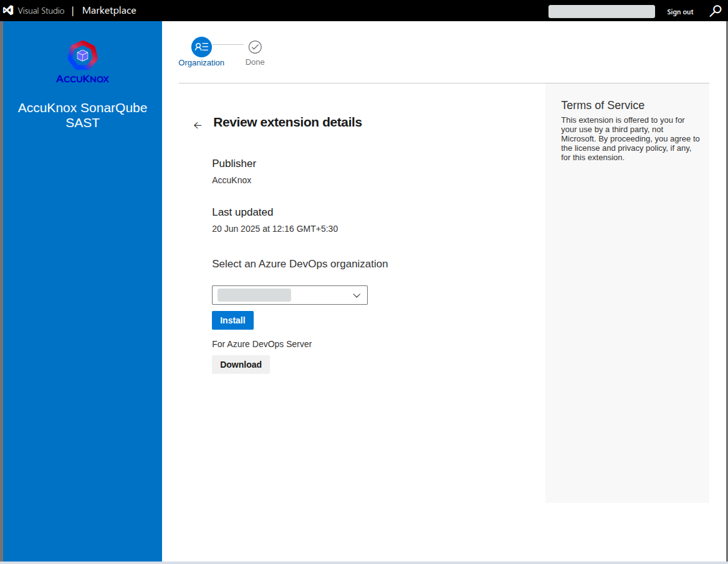Click the Download button

click(x=241, y=365)
